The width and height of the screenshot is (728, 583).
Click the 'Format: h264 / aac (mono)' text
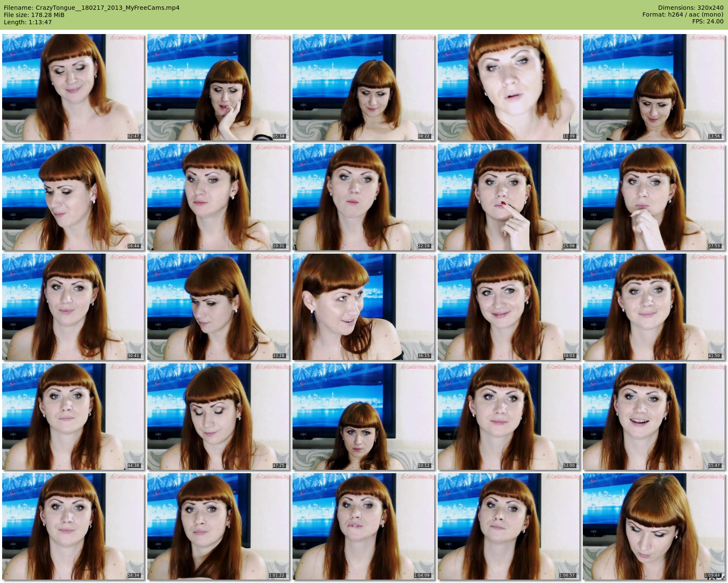coord(683,14)
